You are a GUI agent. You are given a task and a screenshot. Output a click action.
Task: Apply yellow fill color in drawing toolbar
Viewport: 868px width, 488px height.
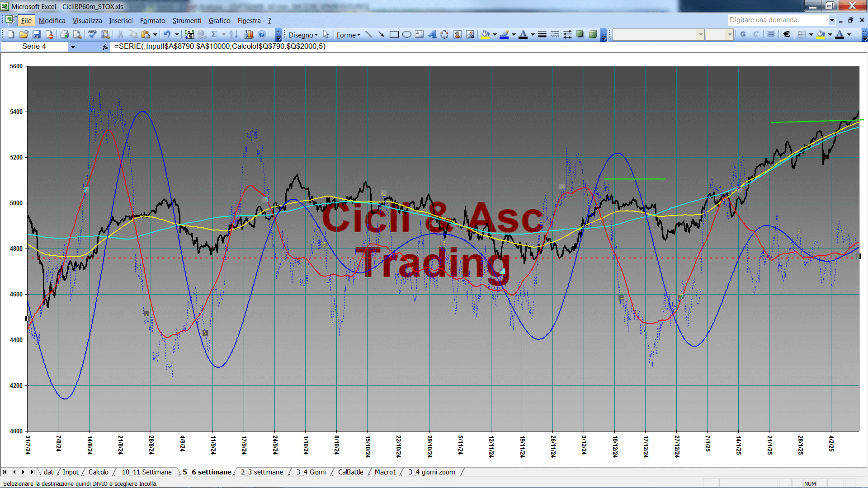[x=485, y=34]
